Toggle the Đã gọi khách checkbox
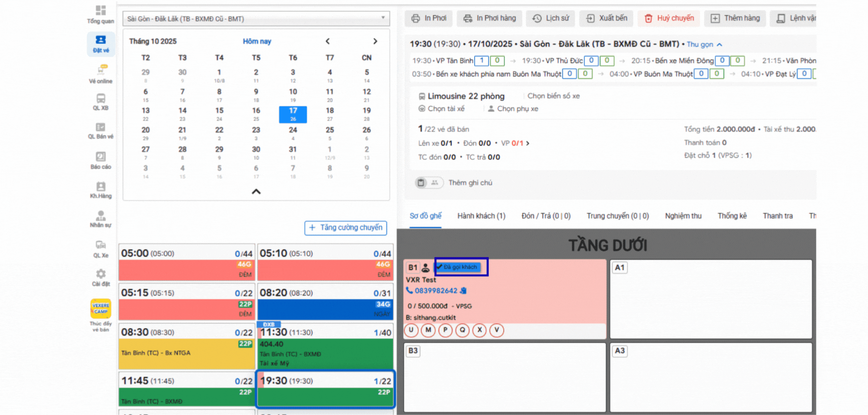 (440, 267)
